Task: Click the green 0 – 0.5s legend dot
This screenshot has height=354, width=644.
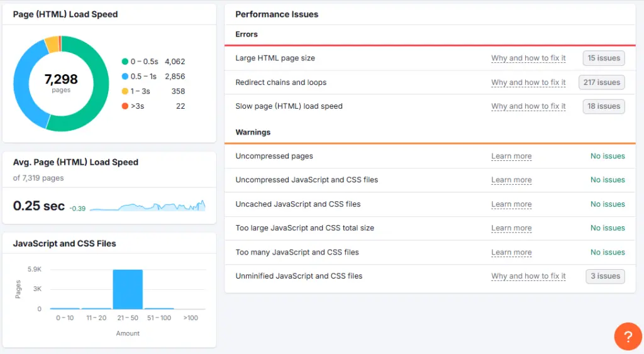Action: tap(125, 62)
